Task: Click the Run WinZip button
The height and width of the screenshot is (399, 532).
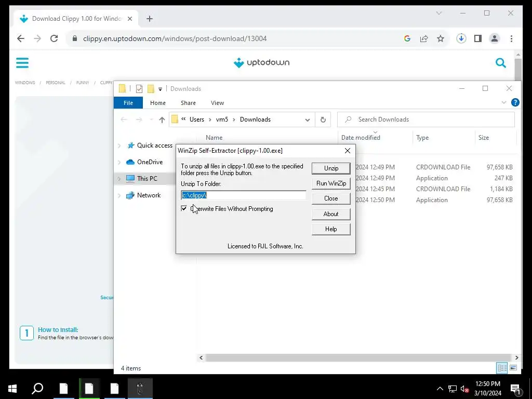Action: click(331, 183)
